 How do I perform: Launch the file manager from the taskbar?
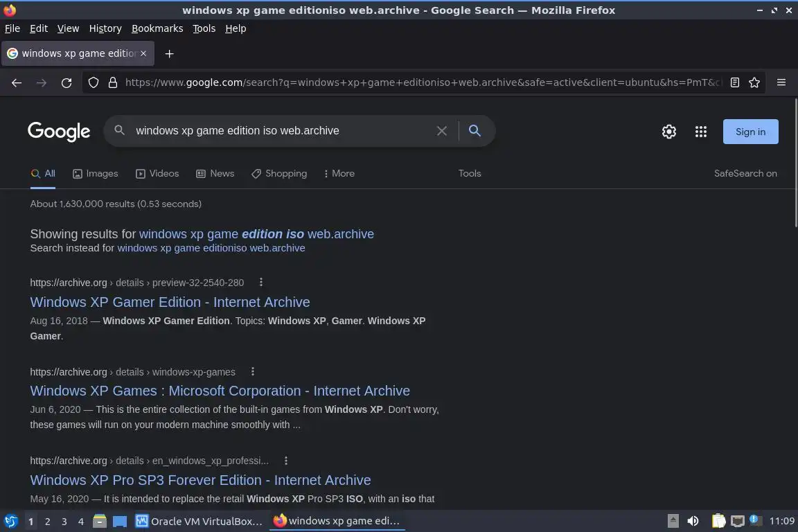pos(100,521)
